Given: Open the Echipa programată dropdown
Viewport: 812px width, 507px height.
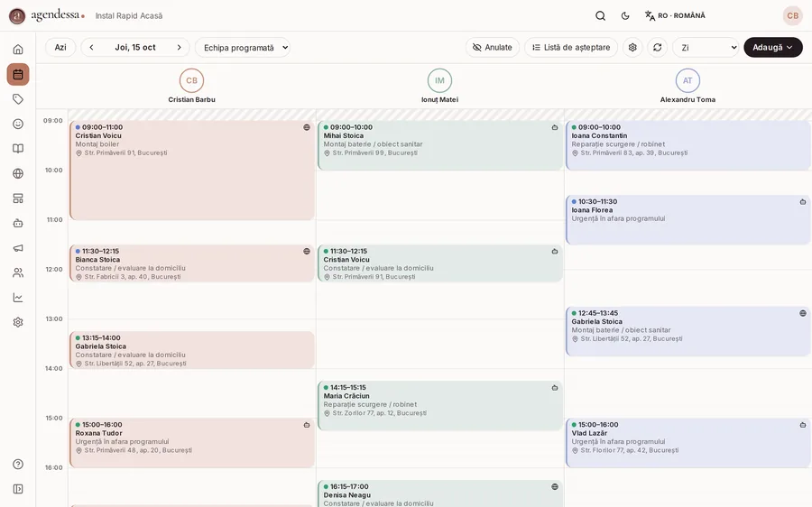Looking at the screenshot, I should coord(243,47).
